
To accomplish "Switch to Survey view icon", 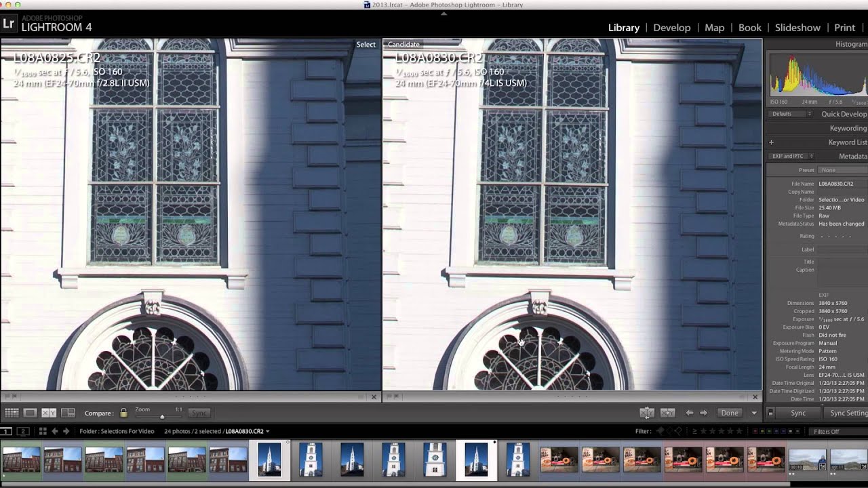I will click(68, 413).
